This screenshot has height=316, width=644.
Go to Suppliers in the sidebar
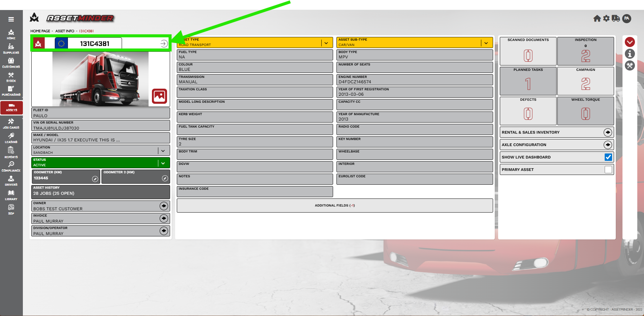11,49
